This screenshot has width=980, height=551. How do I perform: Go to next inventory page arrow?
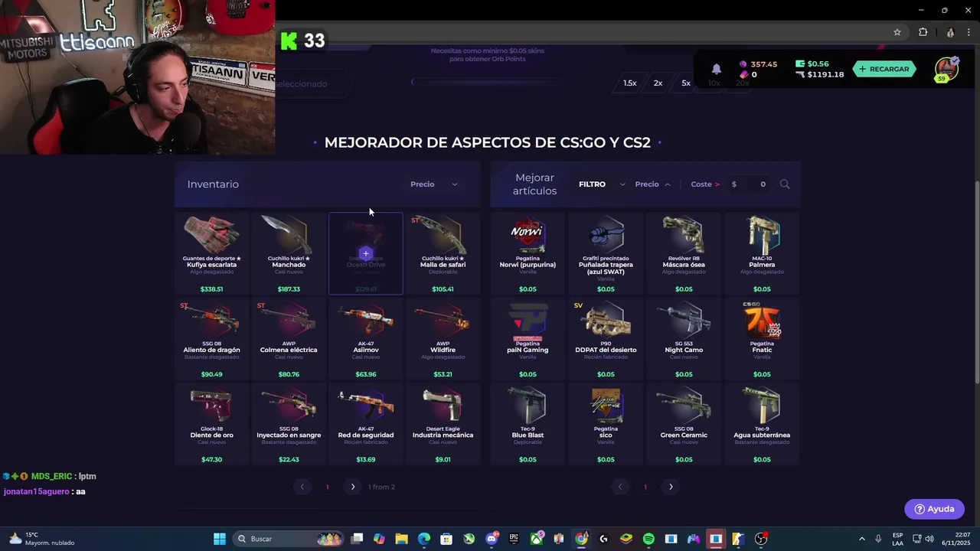click(x=353, y=487)
